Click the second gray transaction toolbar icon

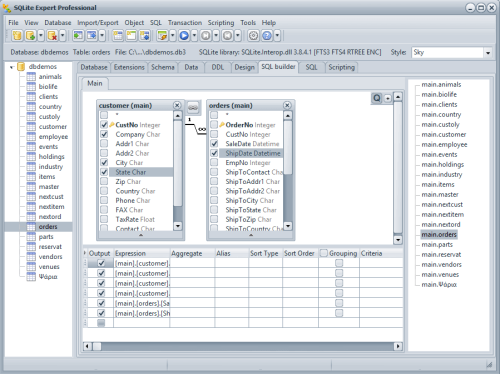coord(227,35)
